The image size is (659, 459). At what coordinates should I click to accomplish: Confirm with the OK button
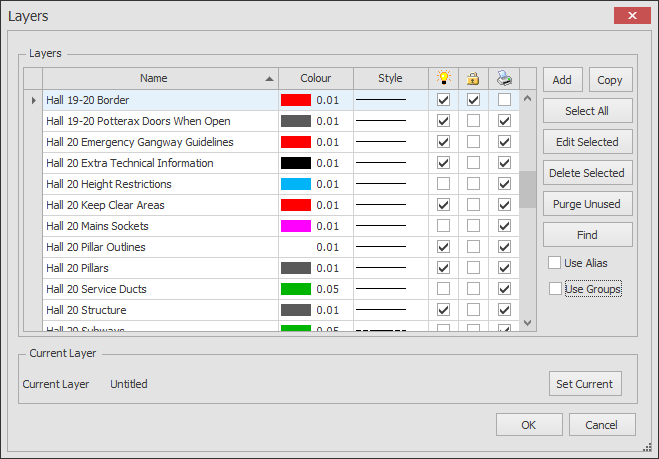pos(529,425)
